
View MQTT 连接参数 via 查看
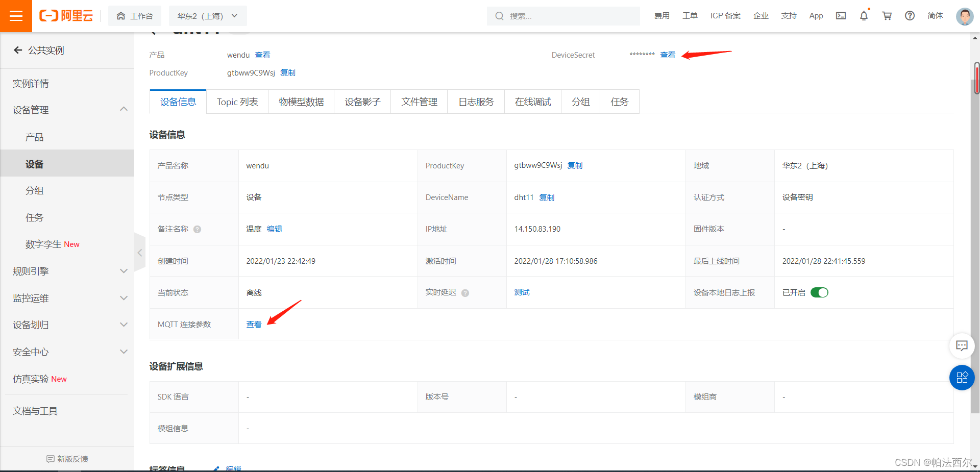click(254, 325)
